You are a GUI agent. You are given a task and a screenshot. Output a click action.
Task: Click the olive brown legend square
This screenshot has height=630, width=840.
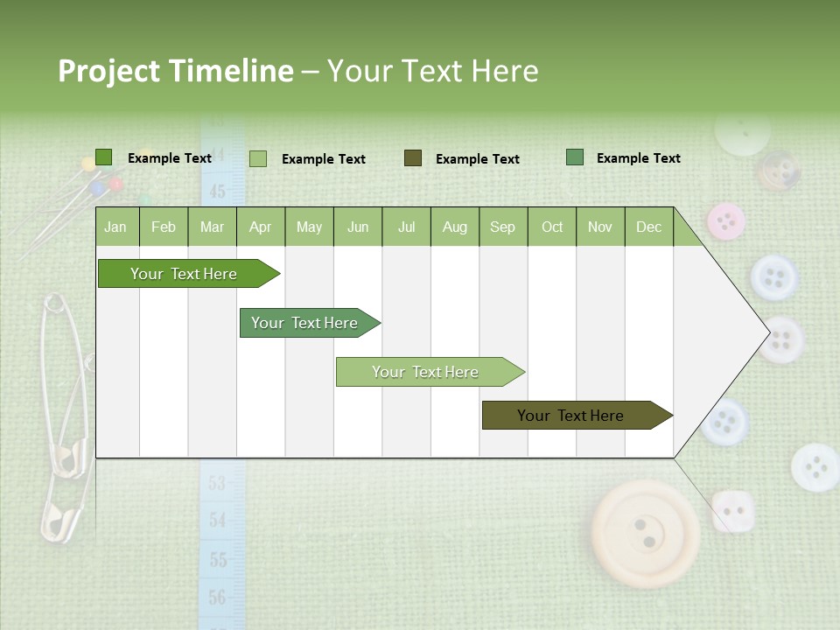tap(412, 157)
